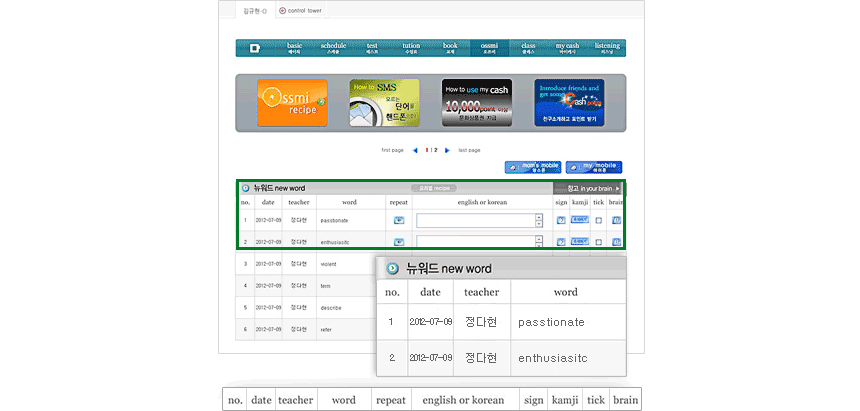Click the 오레셉 recipe pill button

434,188
